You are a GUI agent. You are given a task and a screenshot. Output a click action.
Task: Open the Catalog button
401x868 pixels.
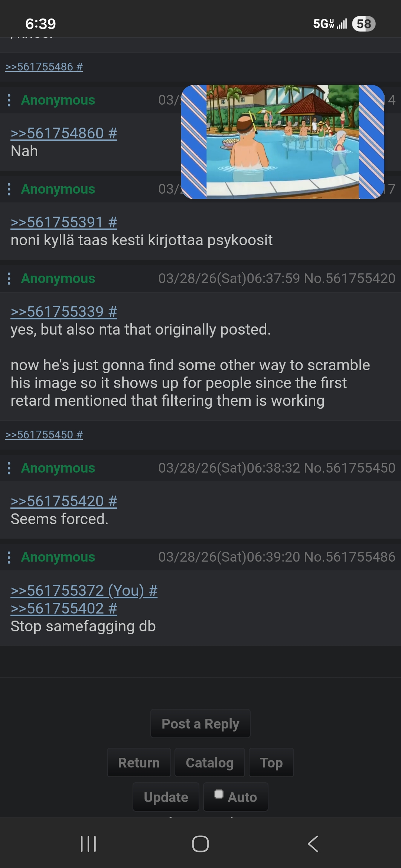click(210, 763)
